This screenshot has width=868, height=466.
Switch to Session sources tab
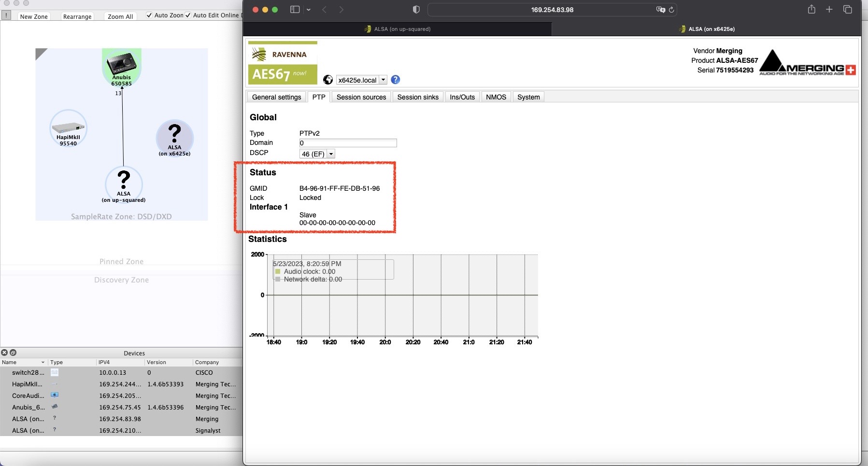coord(361,97)
